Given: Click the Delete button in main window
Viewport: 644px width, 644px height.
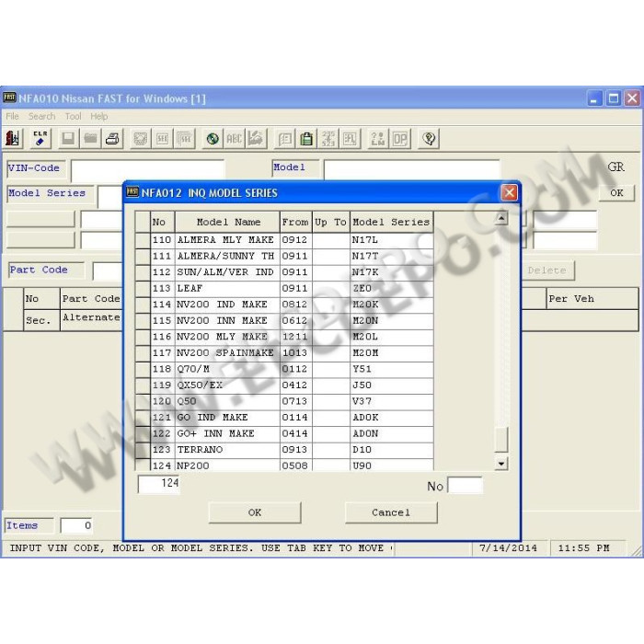Looking at the screenshot, I should click(x=547, y=270).
